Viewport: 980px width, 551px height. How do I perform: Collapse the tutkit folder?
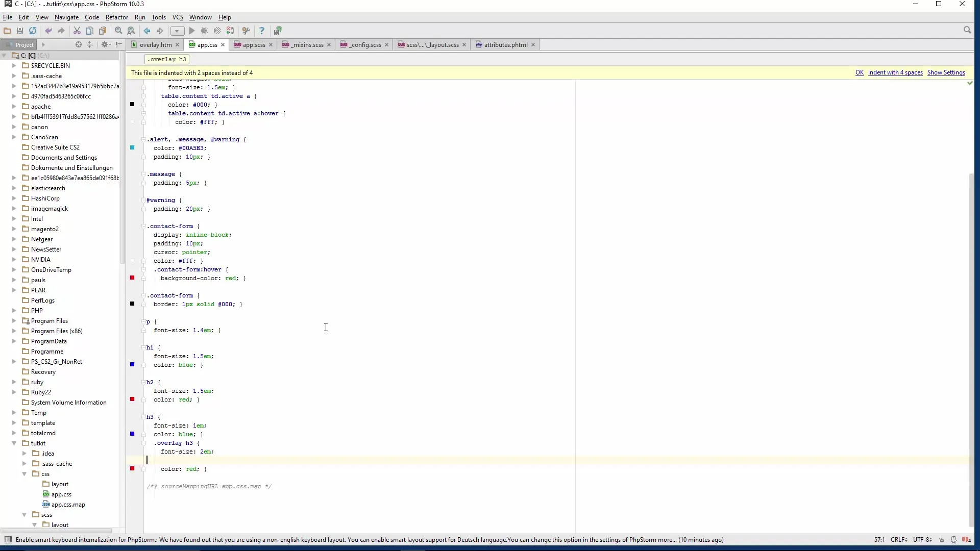pos(14,443)
